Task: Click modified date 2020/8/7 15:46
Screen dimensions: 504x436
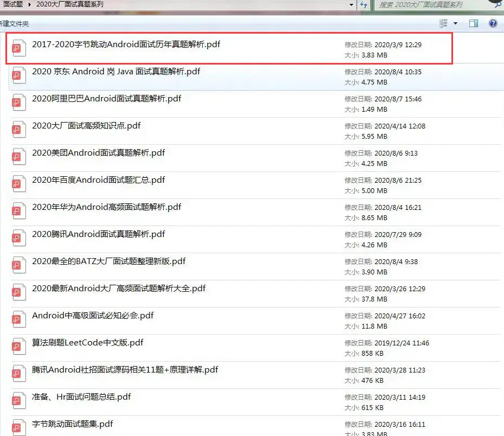Action: pos(398,99)
